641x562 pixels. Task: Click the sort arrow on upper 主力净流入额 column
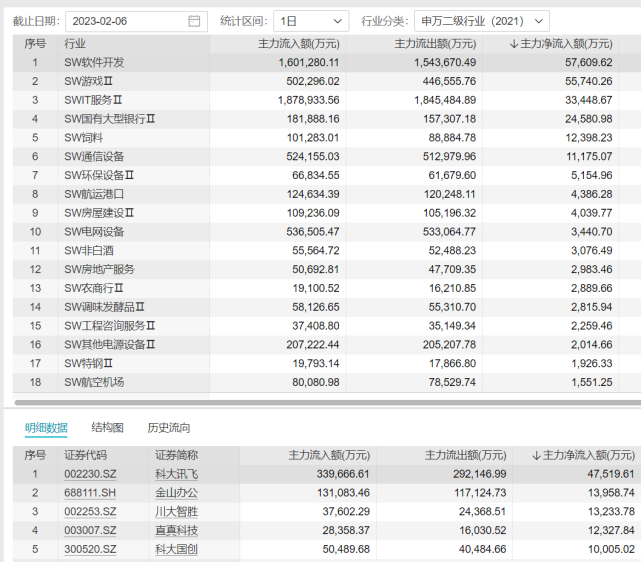coord(514,44)
